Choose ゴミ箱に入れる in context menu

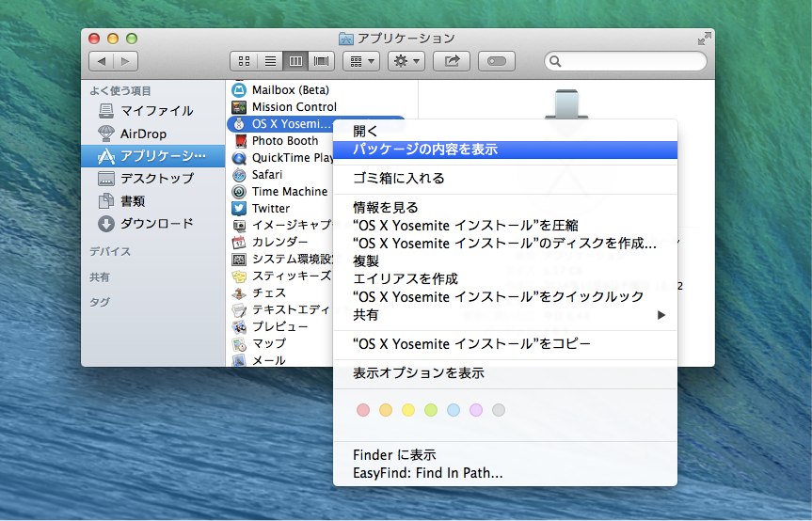[x=505, y=179]
